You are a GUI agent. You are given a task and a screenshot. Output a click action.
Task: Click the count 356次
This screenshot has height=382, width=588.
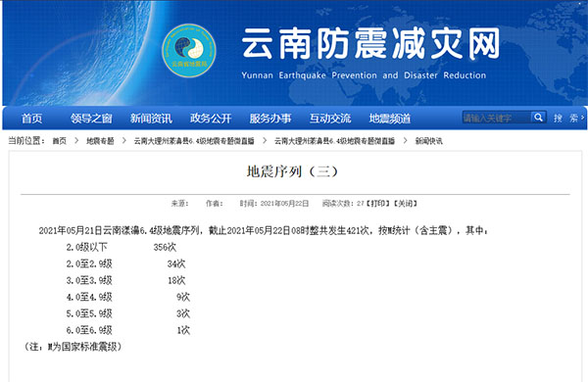[165, 247]
